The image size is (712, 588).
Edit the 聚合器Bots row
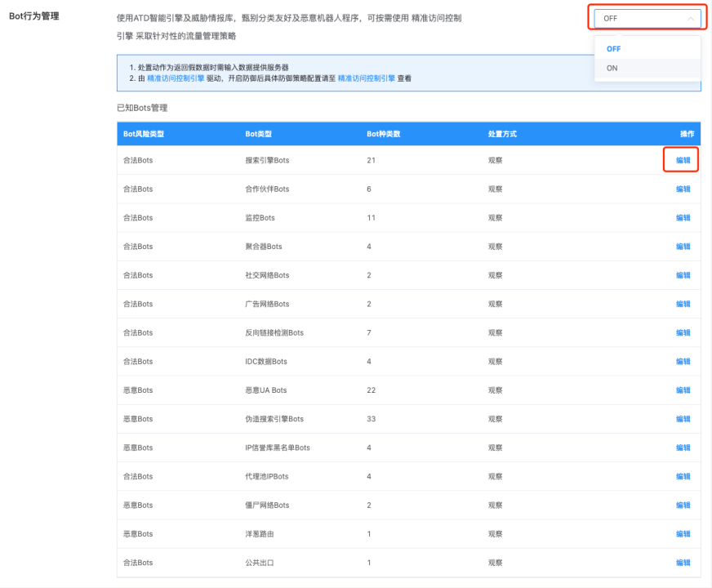[x=683, y=246]
